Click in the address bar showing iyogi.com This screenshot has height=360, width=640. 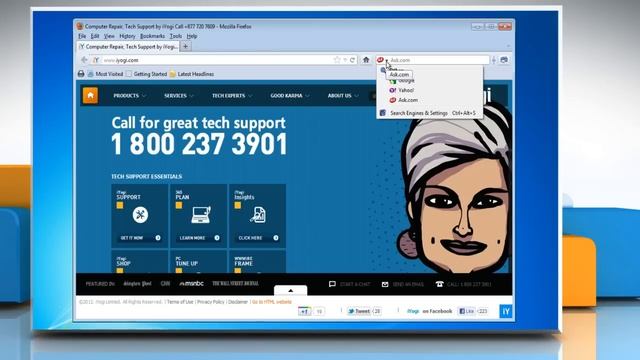point(216,60)
